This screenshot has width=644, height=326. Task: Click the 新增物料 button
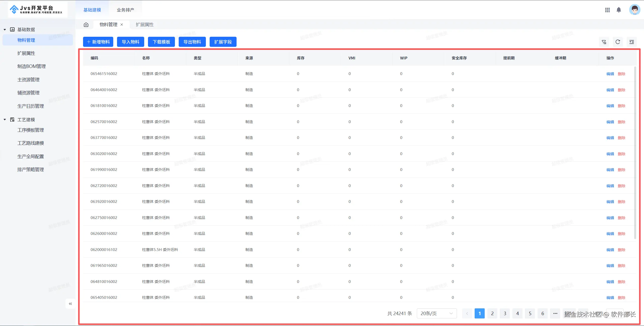tap(98, 42)
